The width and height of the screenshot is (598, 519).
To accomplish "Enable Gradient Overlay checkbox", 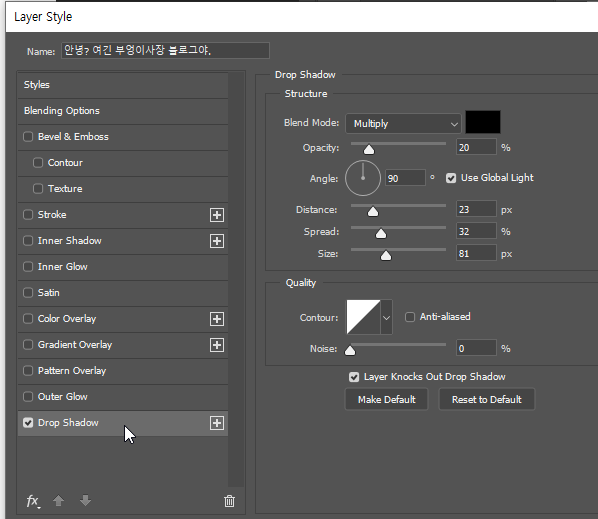I will click(28, 345).
